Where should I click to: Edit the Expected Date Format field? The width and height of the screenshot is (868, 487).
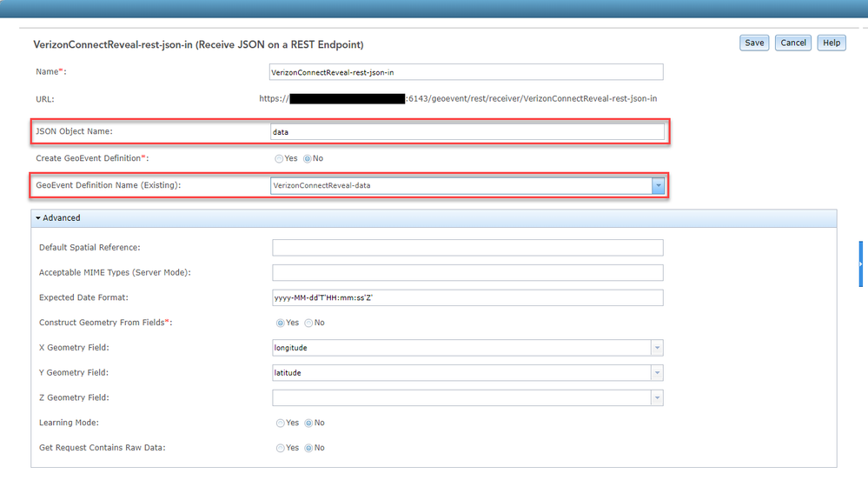tap(467, 297)
